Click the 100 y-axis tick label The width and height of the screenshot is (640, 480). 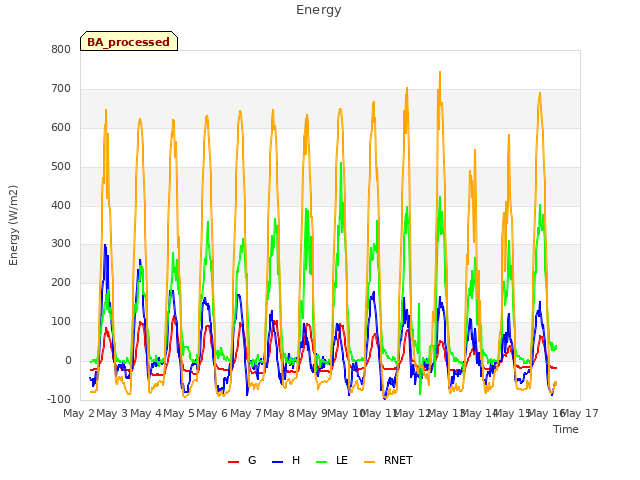pyautogui.click(x=61, y=322)
